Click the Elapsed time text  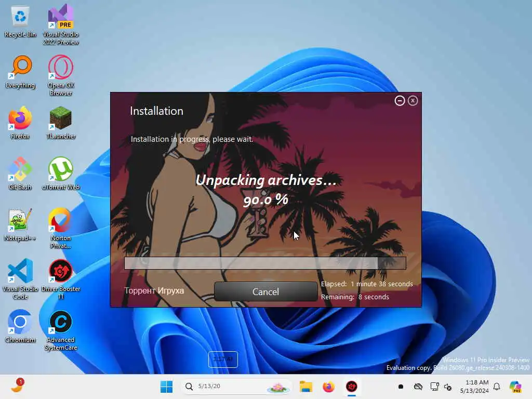[x=367, y=284]
